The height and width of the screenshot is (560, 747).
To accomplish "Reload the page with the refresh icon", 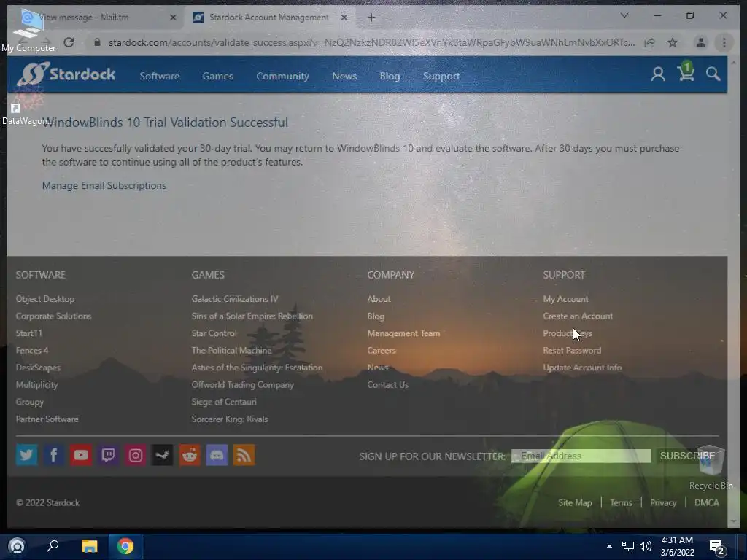I will (69, 42).
